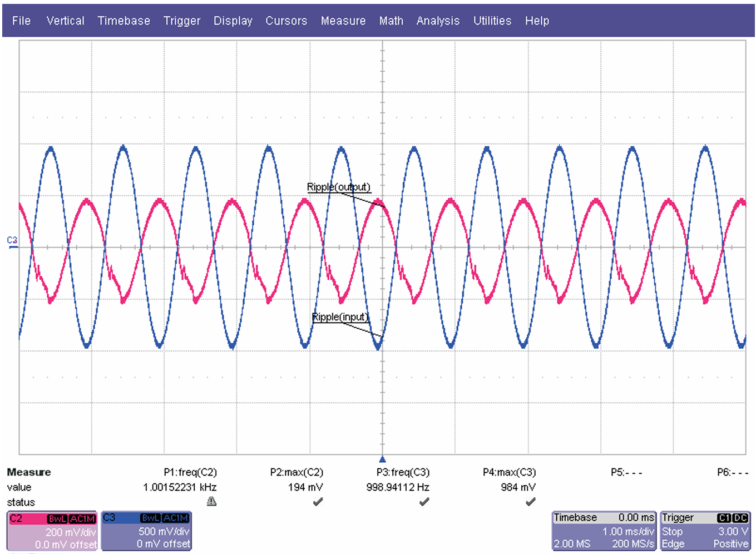Click the P1 warning status triangle icon
The height and width of the screenshot is (554, 756).
pos(211,502)
